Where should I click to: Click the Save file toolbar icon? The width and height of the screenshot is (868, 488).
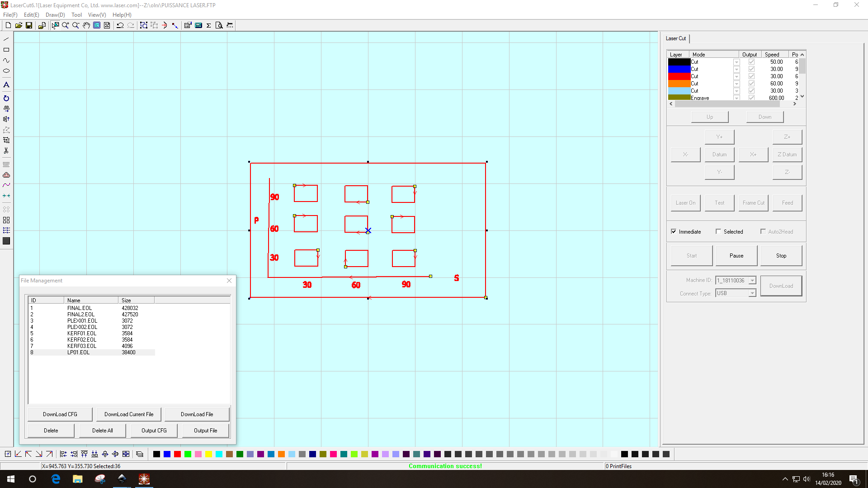coord(29,25)
